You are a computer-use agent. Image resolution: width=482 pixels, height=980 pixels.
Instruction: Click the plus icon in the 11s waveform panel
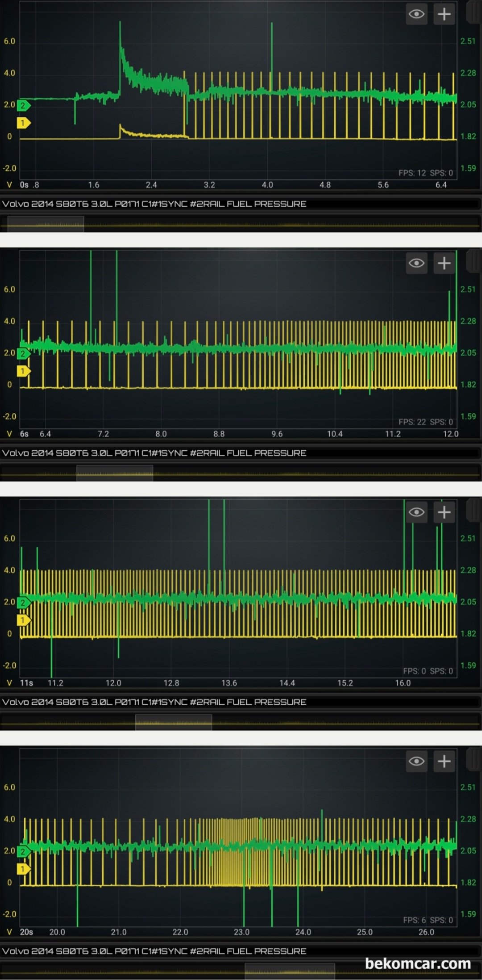point(444,512)
